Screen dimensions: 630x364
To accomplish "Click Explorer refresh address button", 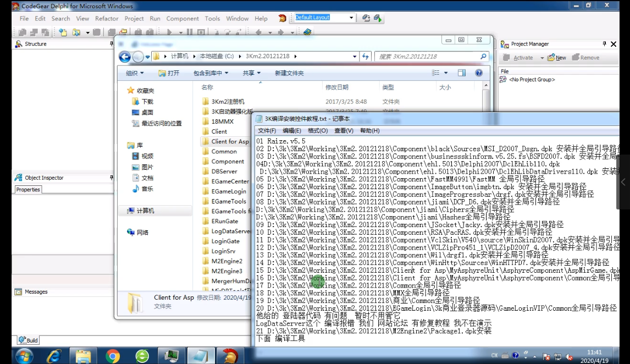I will pos(365,56).
